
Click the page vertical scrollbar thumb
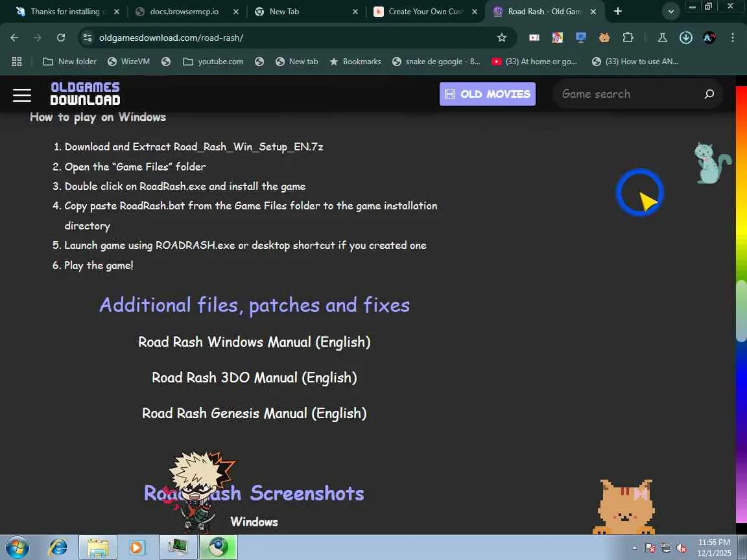coord(741,311)
